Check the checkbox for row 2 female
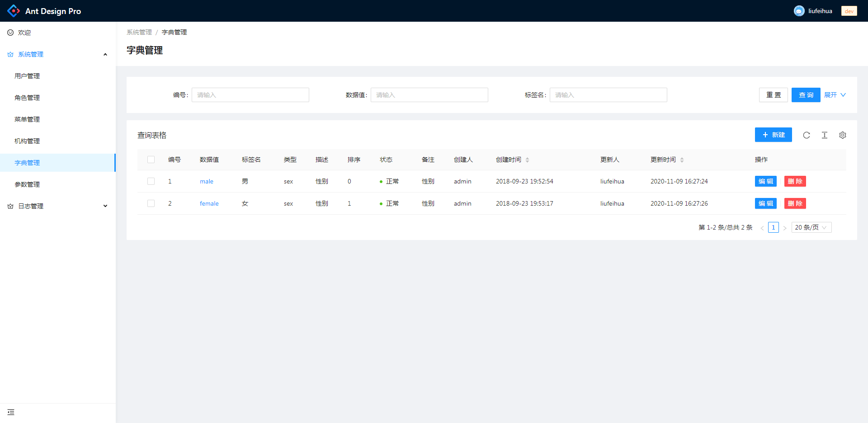This screenshot has height=423, width=868. [151, 203]
